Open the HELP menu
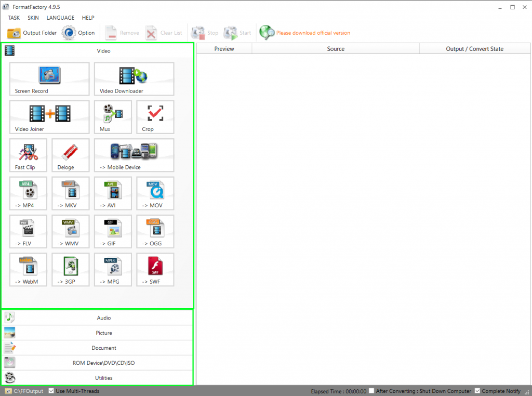Image resolution: width=532 pixels, height=396 pixels. pyautogui.click(x=88, y=18)
